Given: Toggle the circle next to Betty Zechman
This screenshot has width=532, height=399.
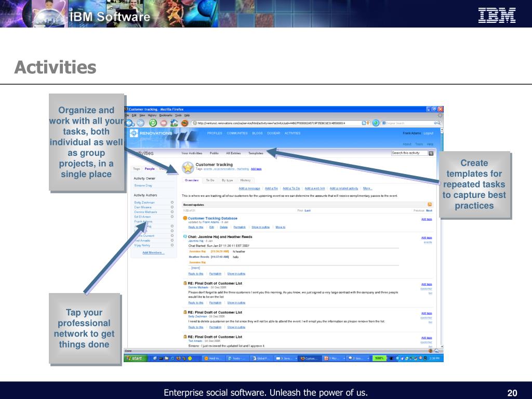Looking at the screenshot, I should click(x=172, y=203).
